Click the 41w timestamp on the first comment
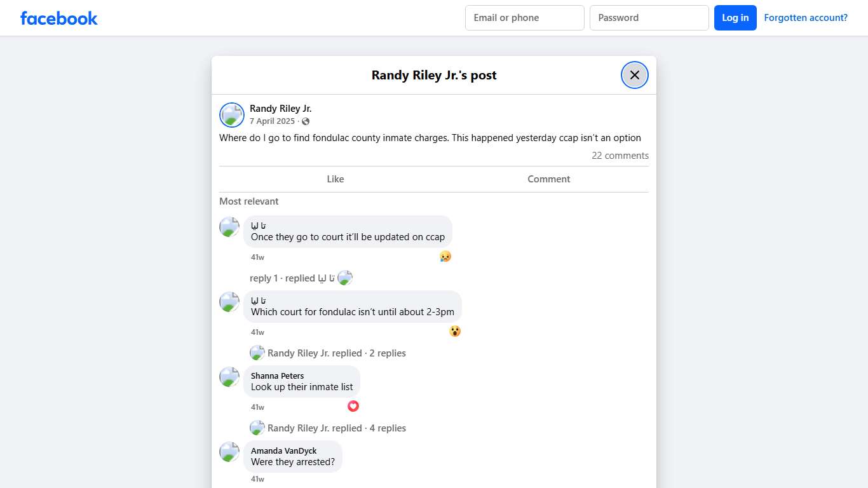This screenshot has width=868, height=488. coord(257,257)
